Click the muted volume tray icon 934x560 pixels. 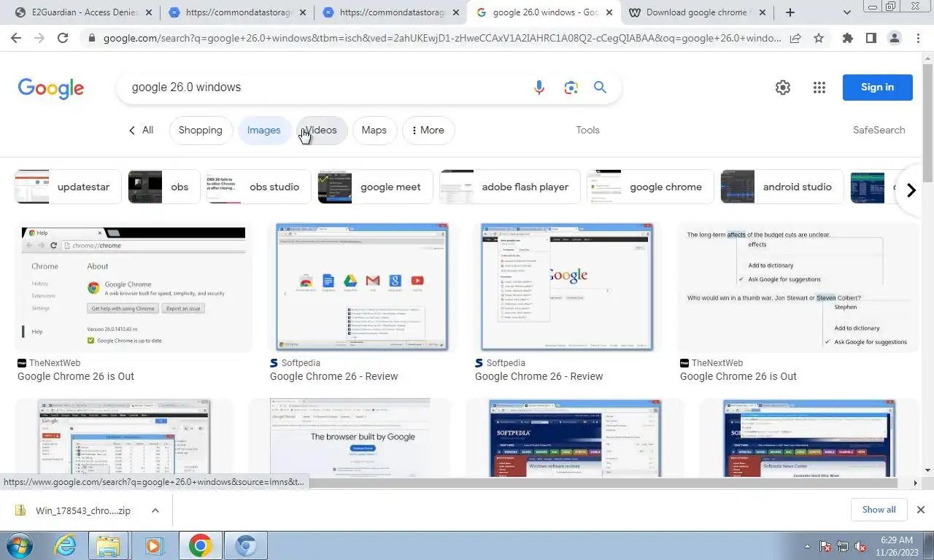(x=860, y=546)
